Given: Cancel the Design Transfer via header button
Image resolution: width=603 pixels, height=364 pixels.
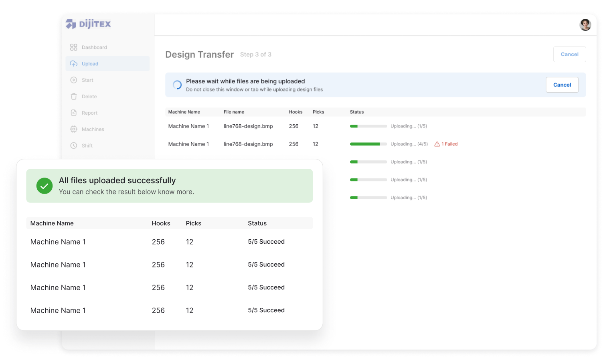Looking at the screenshot, I should pyautogui.click(x=569, y=55).
